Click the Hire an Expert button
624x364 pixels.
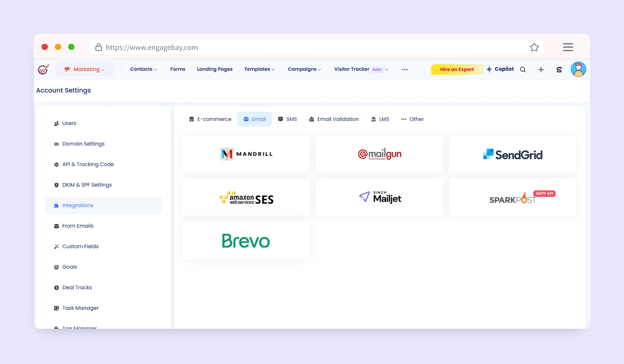[x=457, y=69]
